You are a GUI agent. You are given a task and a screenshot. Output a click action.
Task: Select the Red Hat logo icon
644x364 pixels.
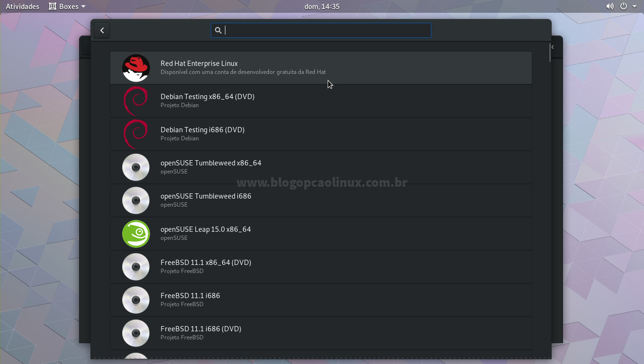click(136, 68)
